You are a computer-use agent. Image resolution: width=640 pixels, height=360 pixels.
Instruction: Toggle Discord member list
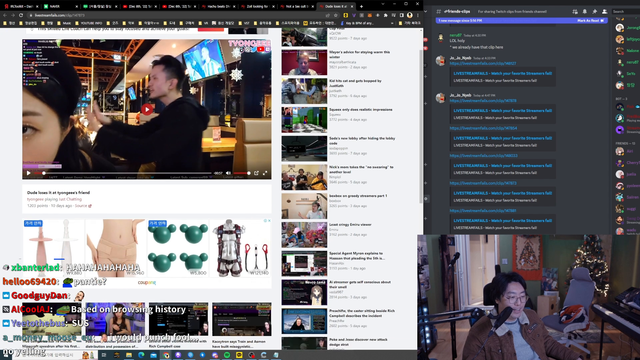click(604, 11)
